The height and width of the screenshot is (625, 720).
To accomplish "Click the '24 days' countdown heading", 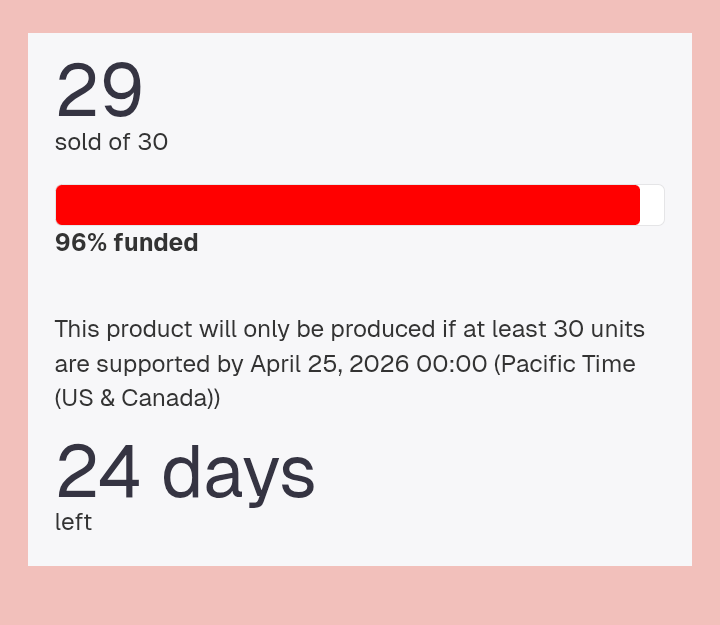I will (x=185, y=473).
